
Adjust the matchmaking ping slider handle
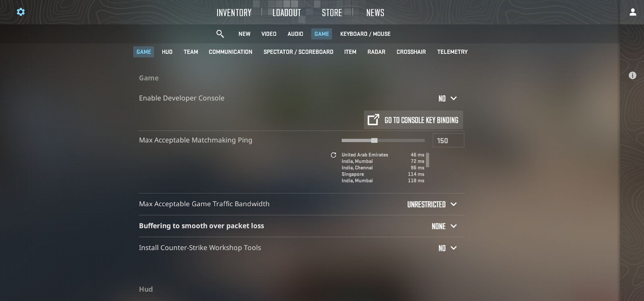tap(374, 141)
